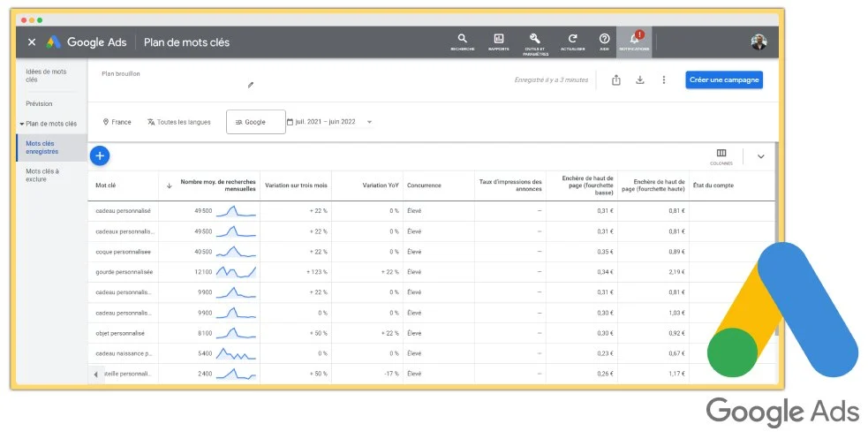
Task: Change the Toutes les langues filter
Action: click(178, 122)
